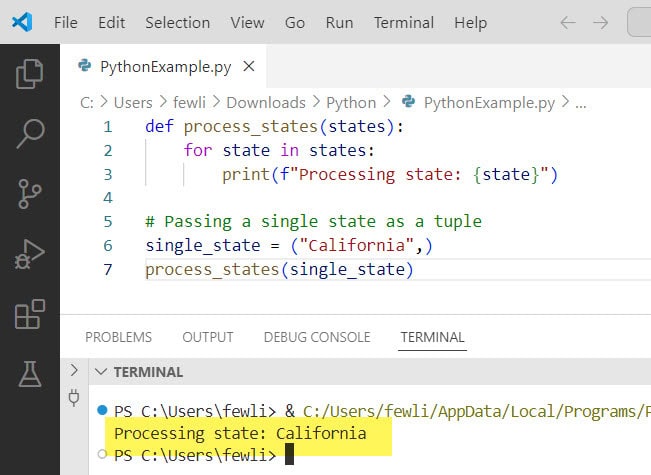This screenshot has width=651, height=475.
Task: Click the PythonExample.py breadcrumb segment
Action: pyautogui.click(x=489, y=103)
